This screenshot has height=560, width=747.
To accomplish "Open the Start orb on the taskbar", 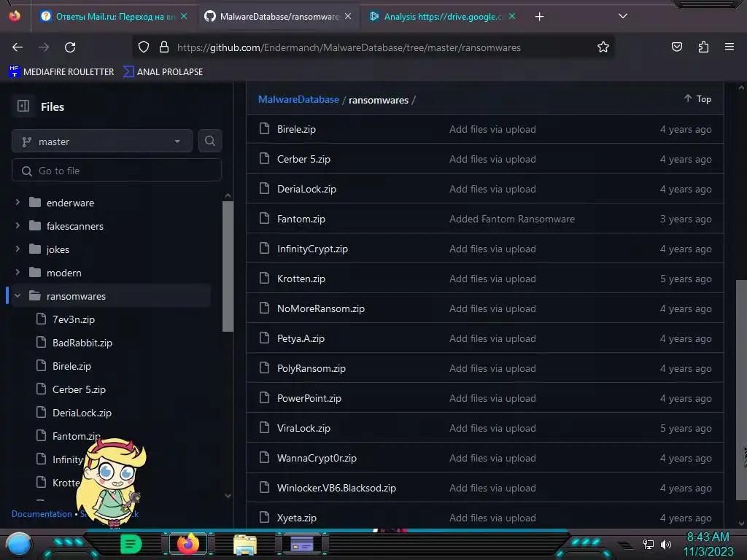I will click(x=19, y=544).
